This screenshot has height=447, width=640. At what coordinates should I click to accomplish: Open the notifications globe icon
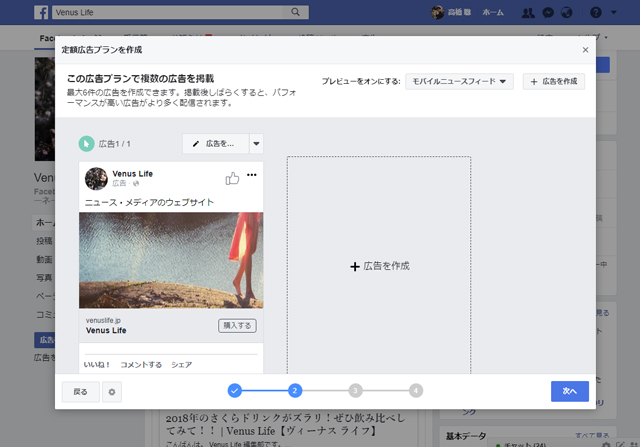[x=567, y=13]
